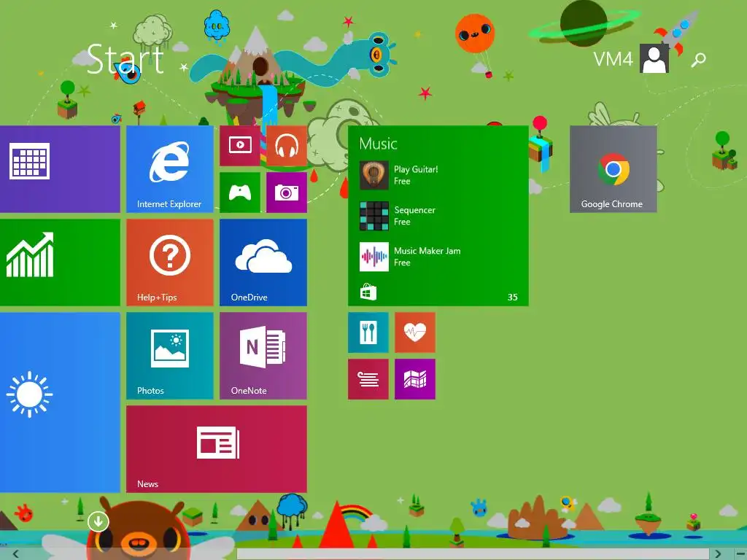
Task: Open the Photos tile
Action: 169,356
